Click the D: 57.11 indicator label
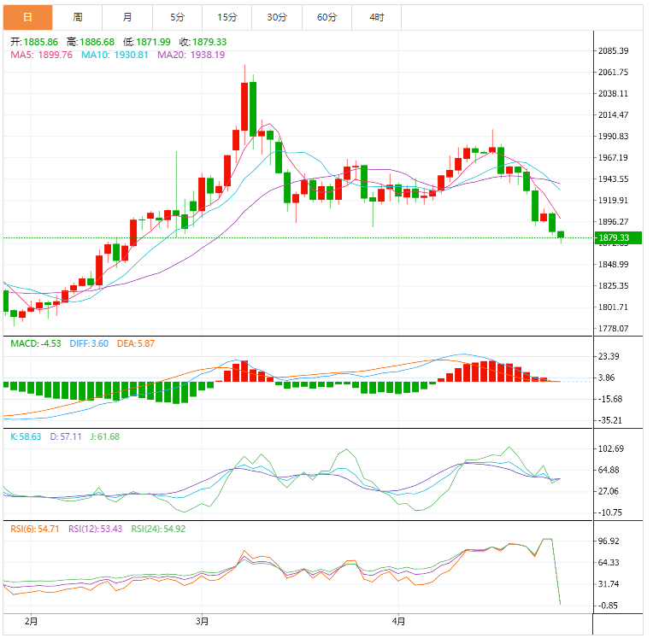This screenshot has height=644, width=653. tap(66, 436)
